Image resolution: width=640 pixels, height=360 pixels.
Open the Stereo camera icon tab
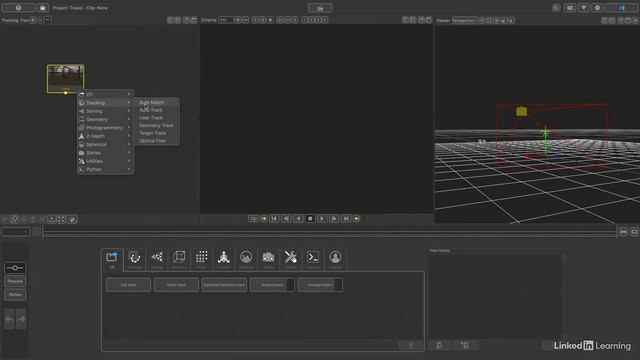click(268, 260)
